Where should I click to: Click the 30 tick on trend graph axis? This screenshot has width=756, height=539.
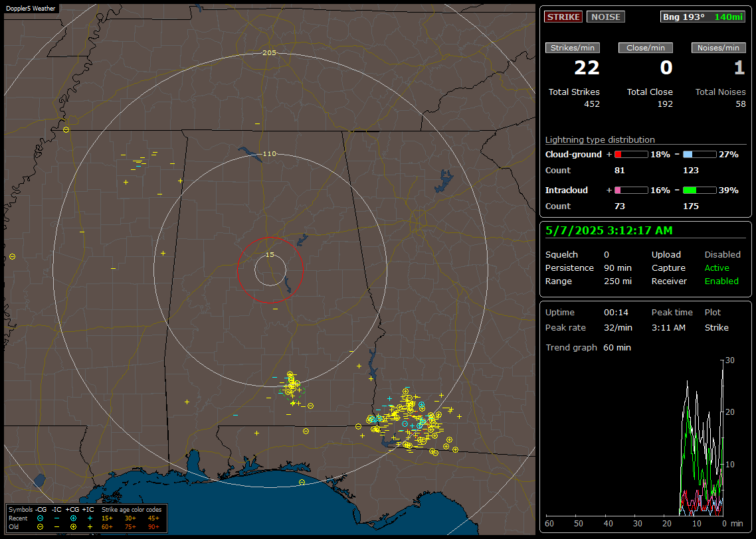[x=730, y=360]
